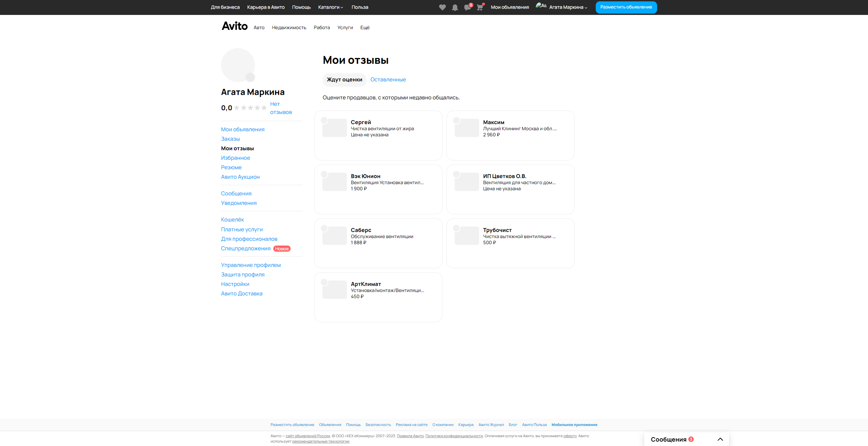This screenshot has width=868, height=446.
Task: Open the shopping cart icon
Action: click(x=480, y=7)
